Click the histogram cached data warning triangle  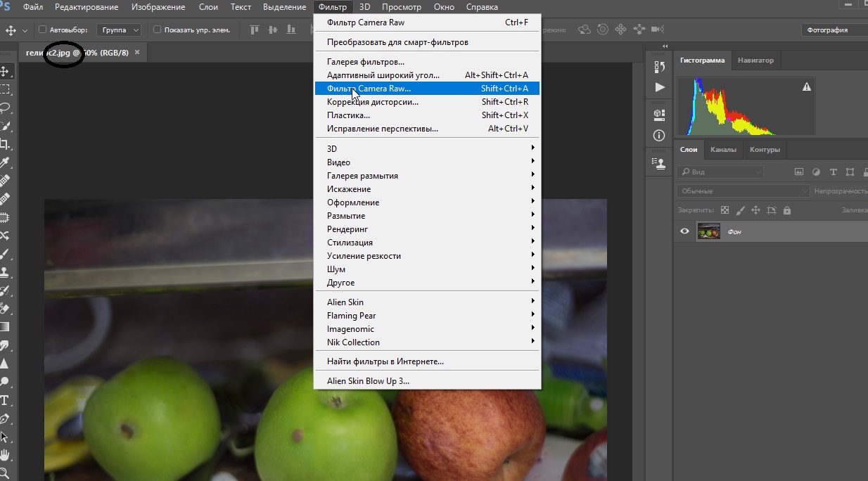(807, 86)
